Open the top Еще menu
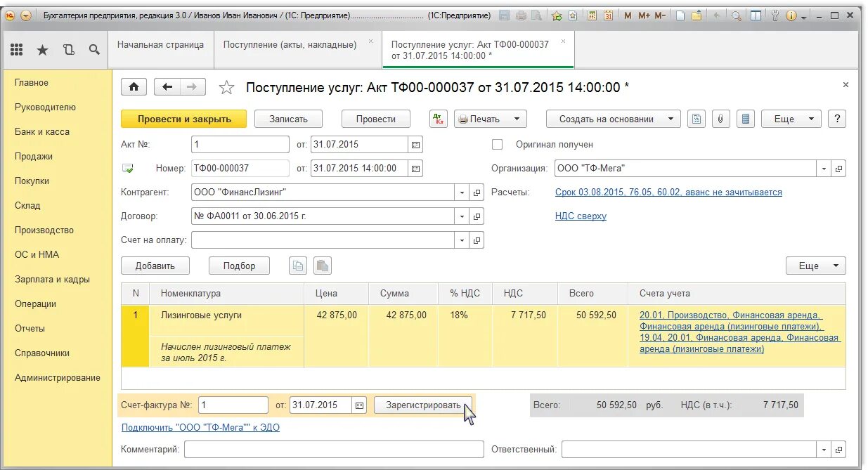The height and width of the screenshot is (470, 868). [x=791, y=119]
